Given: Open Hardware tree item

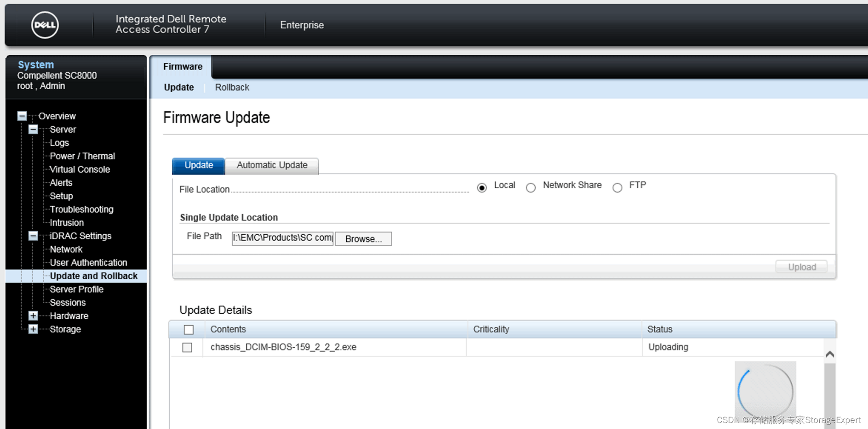Looking at the screenshot, I should [x=69, y=316].
